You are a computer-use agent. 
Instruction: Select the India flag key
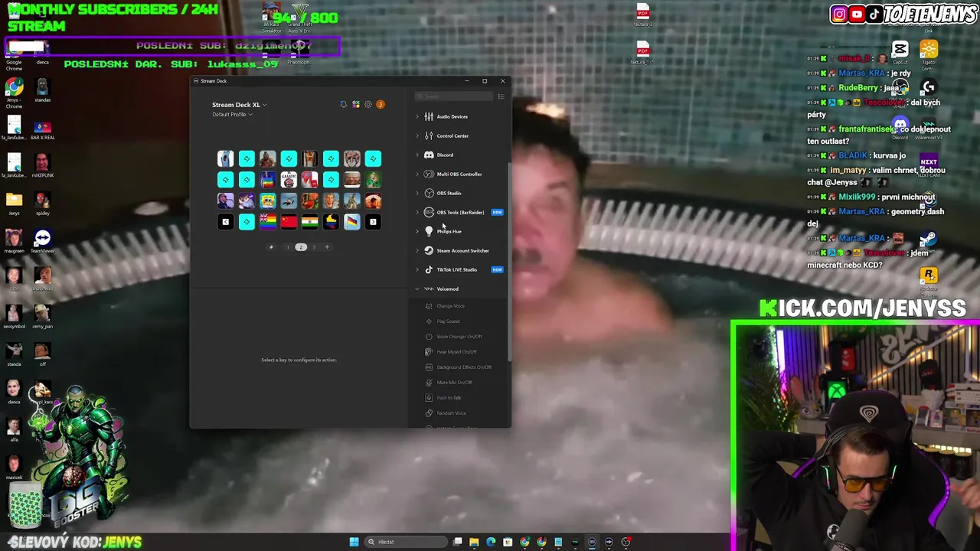[x=309, y=222]
